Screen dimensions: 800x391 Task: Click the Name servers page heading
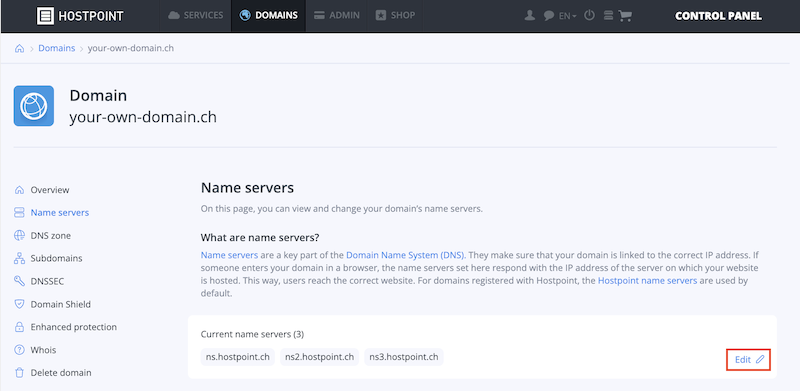click(x=247, y=188)
